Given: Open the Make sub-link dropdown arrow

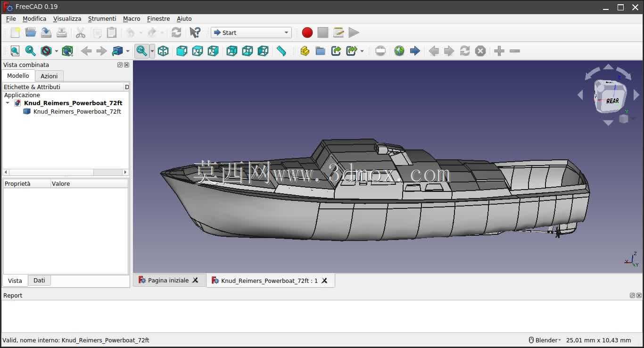Looking at the screenshot, I should tap(362, 51).
